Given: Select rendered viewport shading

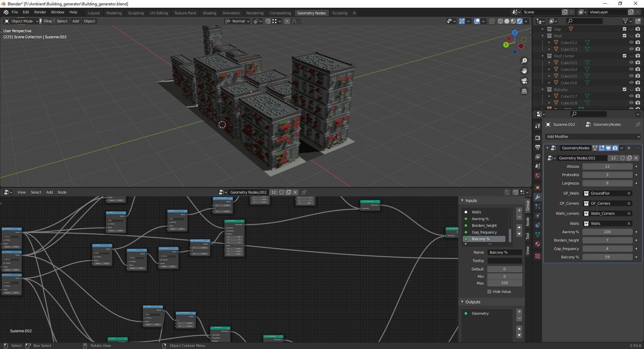Looking at the screenshot, I should pos(520,21).
